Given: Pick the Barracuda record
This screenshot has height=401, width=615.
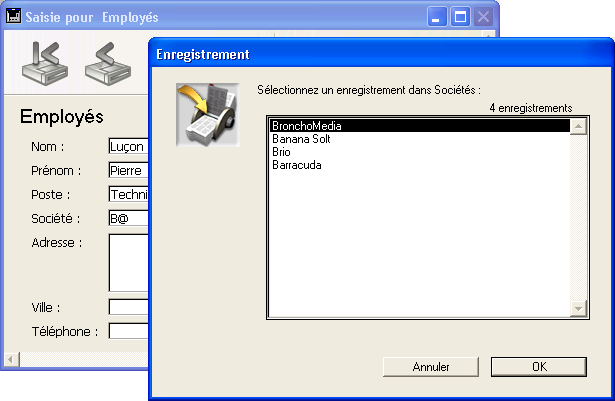Looking at the screenshot, I should (418, 166).
